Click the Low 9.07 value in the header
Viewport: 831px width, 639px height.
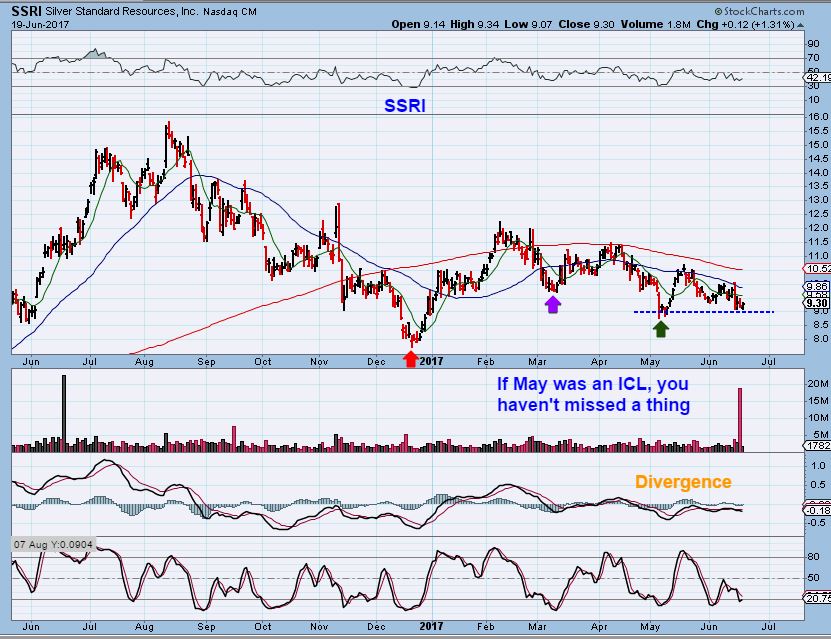529,24
